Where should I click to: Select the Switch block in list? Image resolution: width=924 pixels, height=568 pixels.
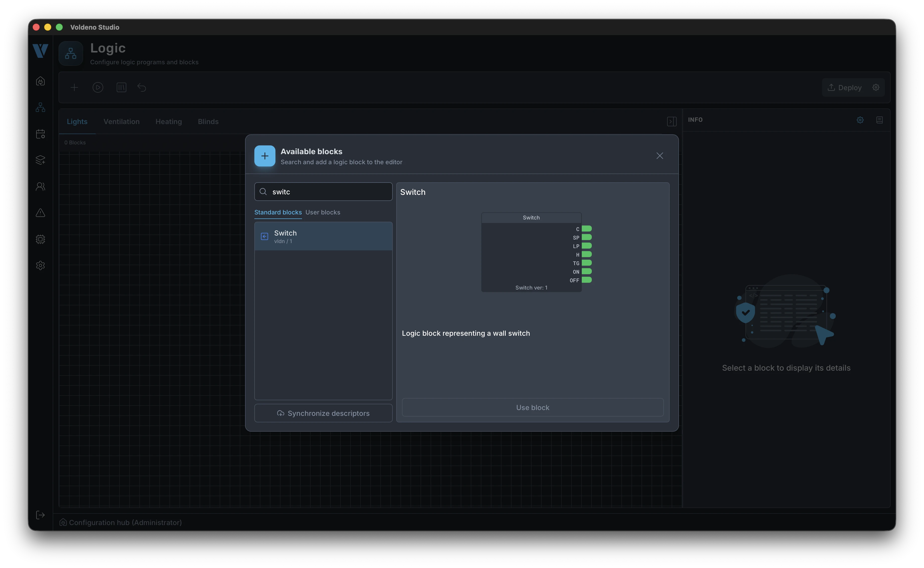(323, 236)
